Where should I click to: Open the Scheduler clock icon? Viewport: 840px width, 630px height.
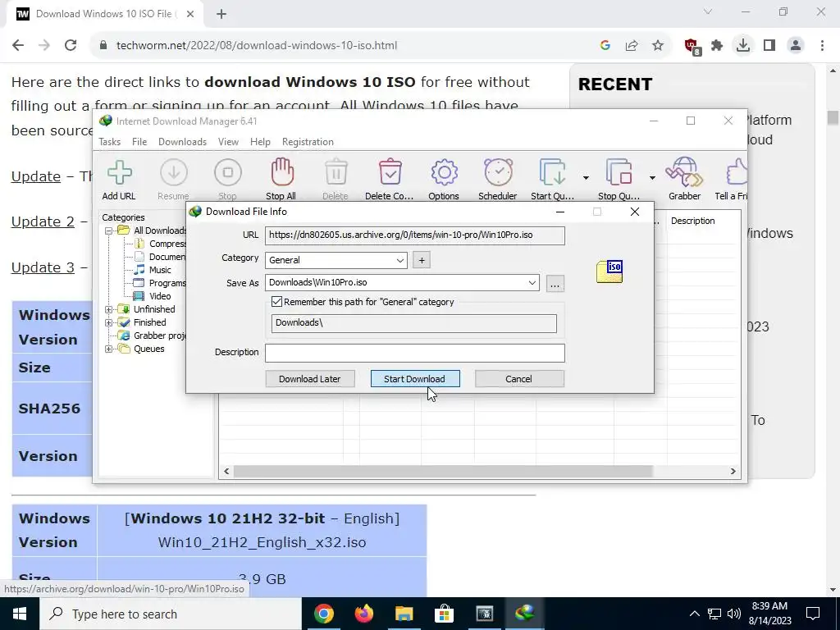[498, 172]
